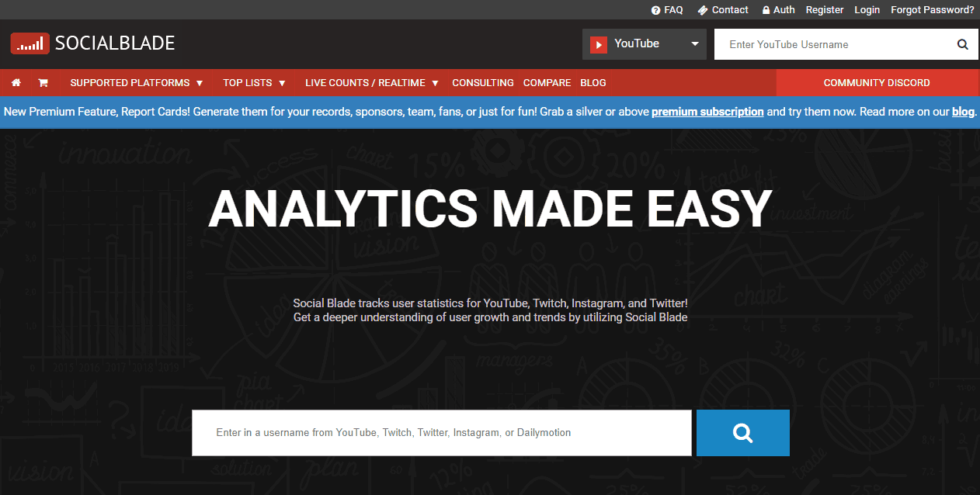Open the Community Discord button
This screenshot has width=980, height=495.
[877, 82]
